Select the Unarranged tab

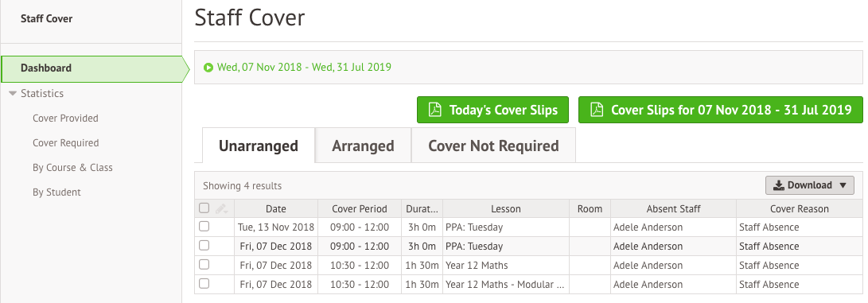click(259, 146)
